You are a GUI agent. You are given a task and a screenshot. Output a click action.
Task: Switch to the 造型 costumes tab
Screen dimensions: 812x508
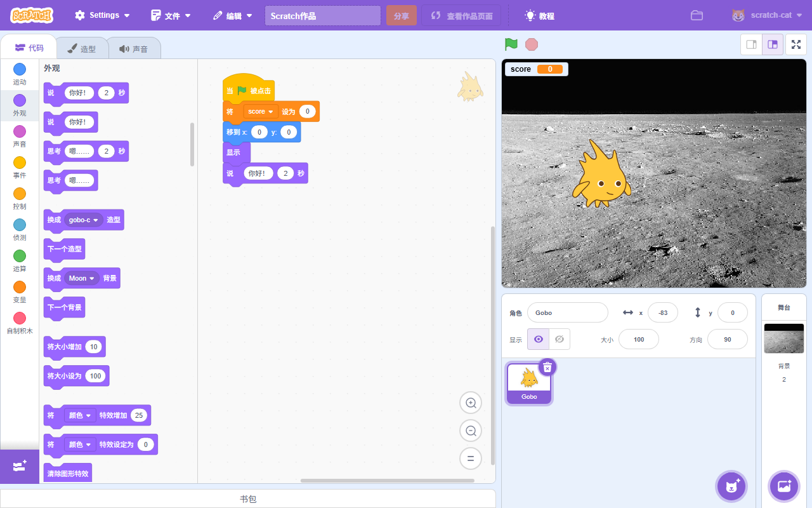82,49
